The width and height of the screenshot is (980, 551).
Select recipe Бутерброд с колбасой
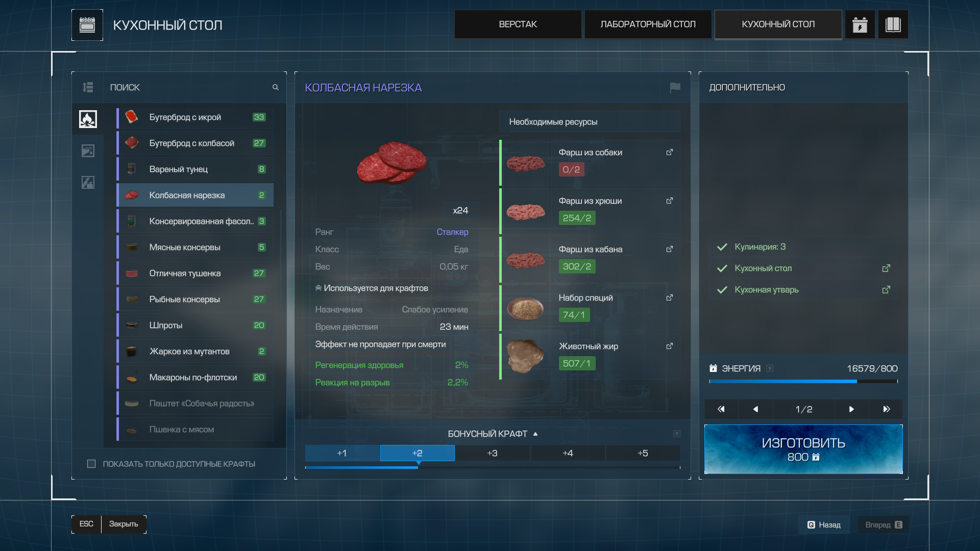(x=195, y=143)
